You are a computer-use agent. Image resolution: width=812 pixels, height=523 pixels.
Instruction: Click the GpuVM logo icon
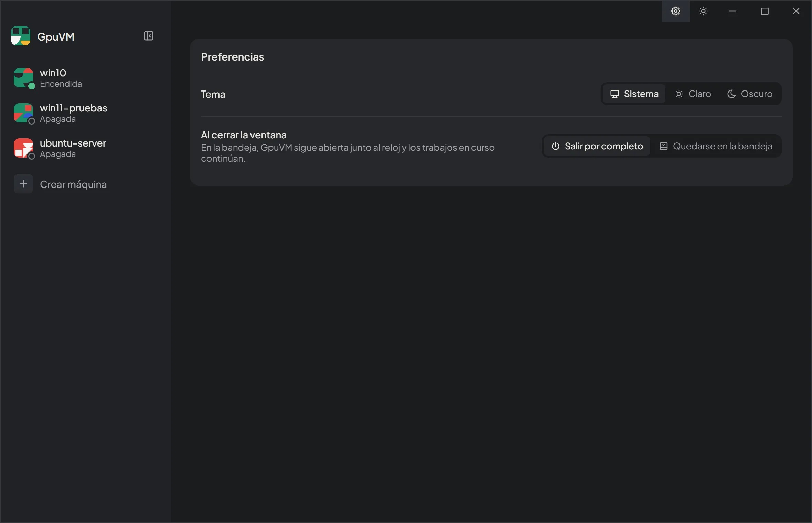tap(21, 36)
